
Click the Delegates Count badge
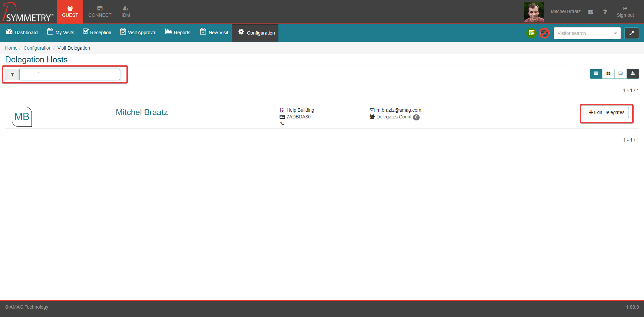pos(416,117)
